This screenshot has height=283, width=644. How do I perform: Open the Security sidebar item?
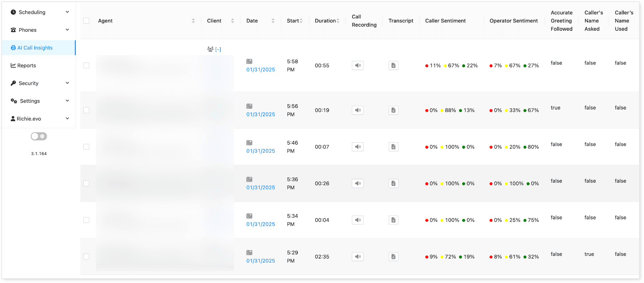click(x=39, y=83)
